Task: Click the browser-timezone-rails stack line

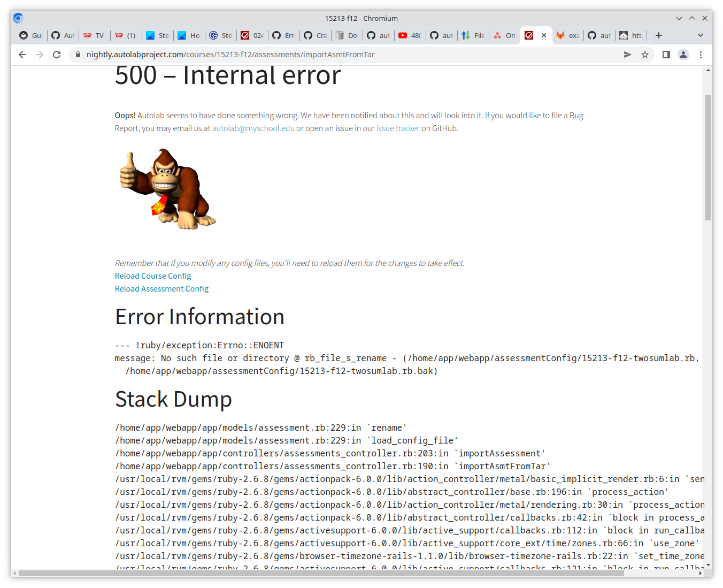Action: [410, 556]
